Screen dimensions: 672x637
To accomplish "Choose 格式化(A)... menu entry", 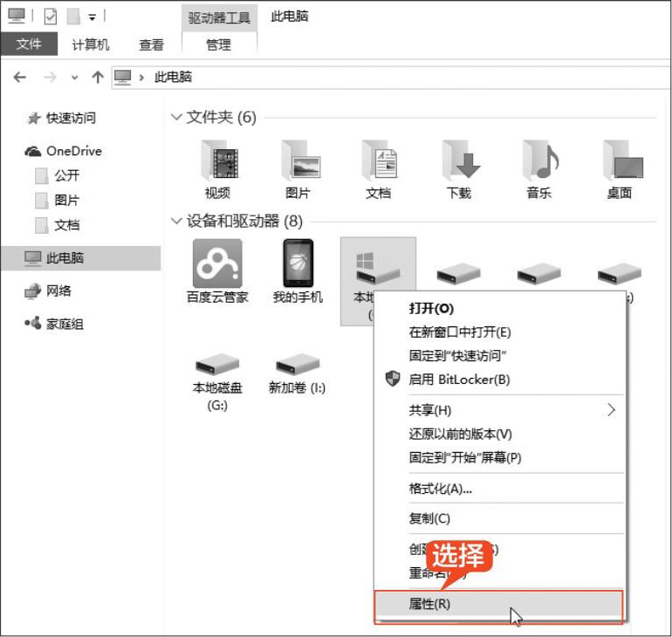I will [498, 489].
